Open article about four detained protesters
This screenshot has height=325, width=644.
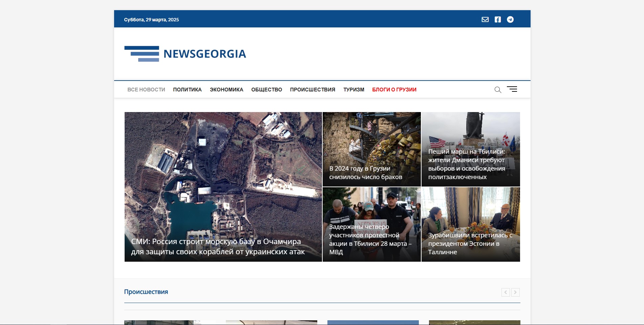pos(370,239)
